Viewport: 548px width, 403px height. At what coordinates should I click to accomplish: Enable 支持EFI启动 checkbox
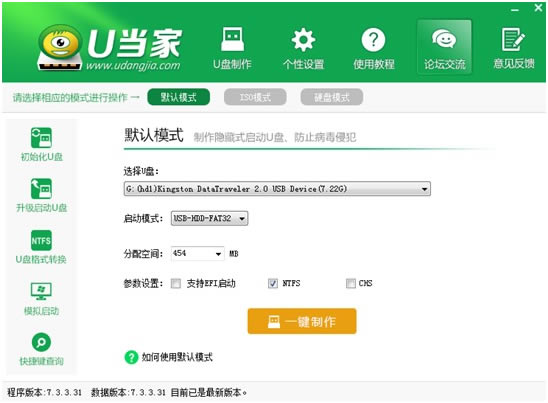[x=176, y=283]
